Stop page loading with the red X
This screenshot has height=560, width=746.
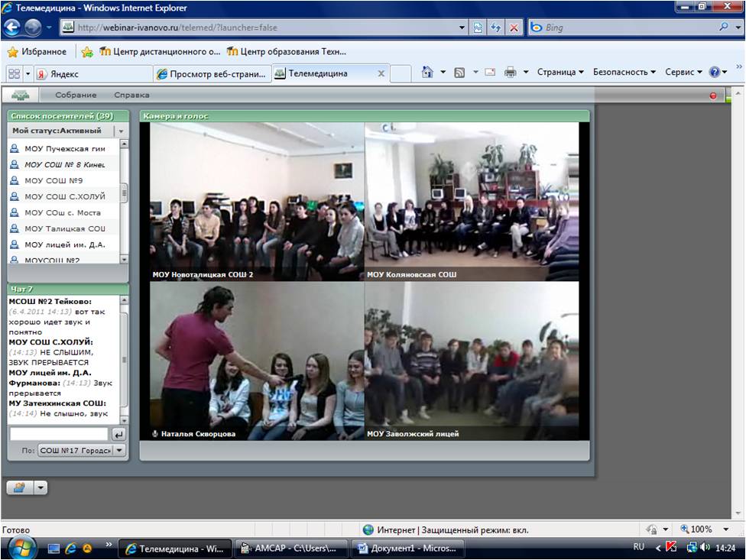pos(514,28)
